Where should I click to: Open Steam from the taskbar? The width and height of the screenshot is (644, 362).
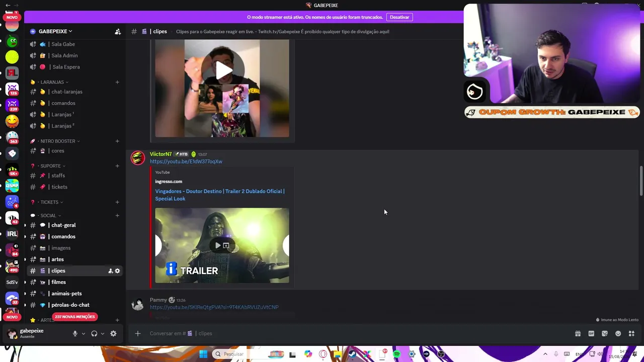click(x=352, y=354)
